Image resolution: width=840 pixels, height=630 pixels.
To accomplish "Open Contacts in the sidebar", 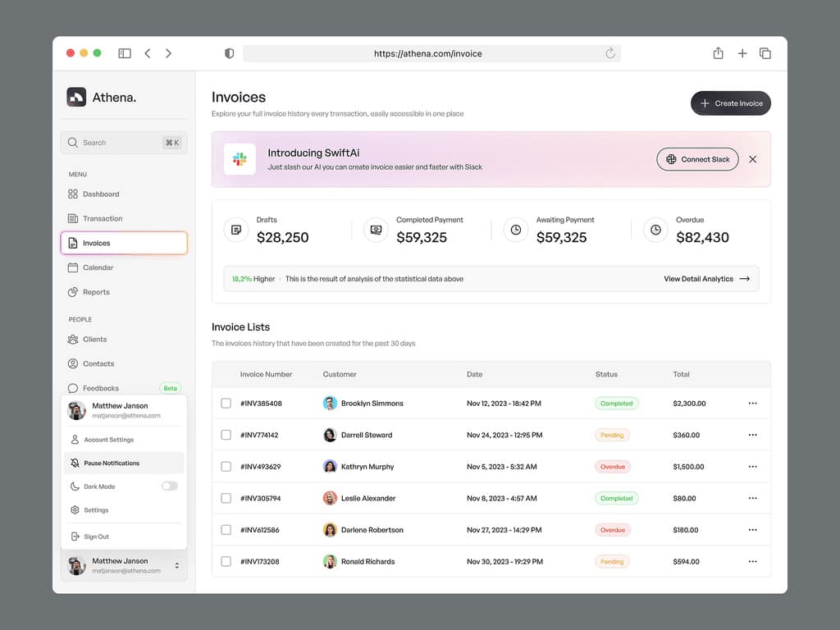I will [124, 363].
